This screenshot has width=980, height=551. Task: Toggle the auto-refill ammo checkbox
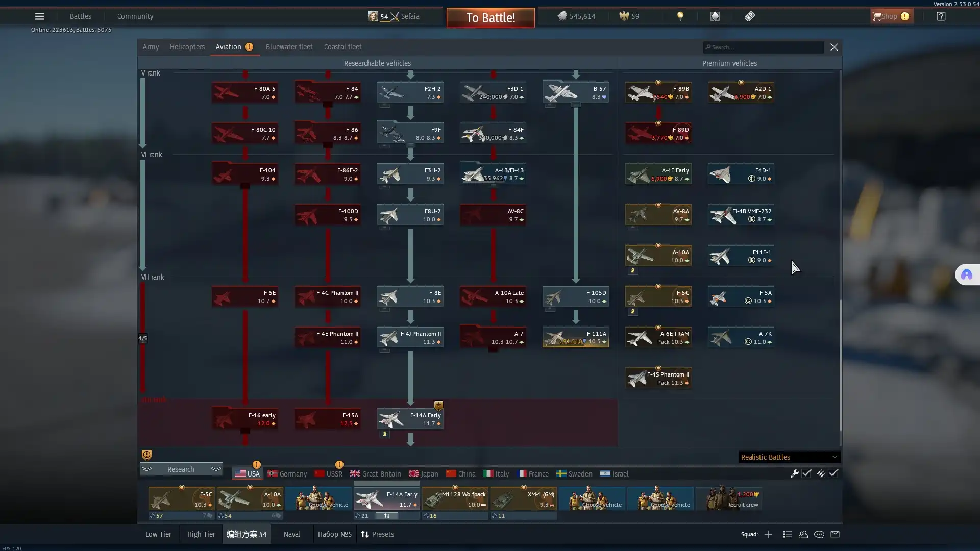(x=833, y=473)
